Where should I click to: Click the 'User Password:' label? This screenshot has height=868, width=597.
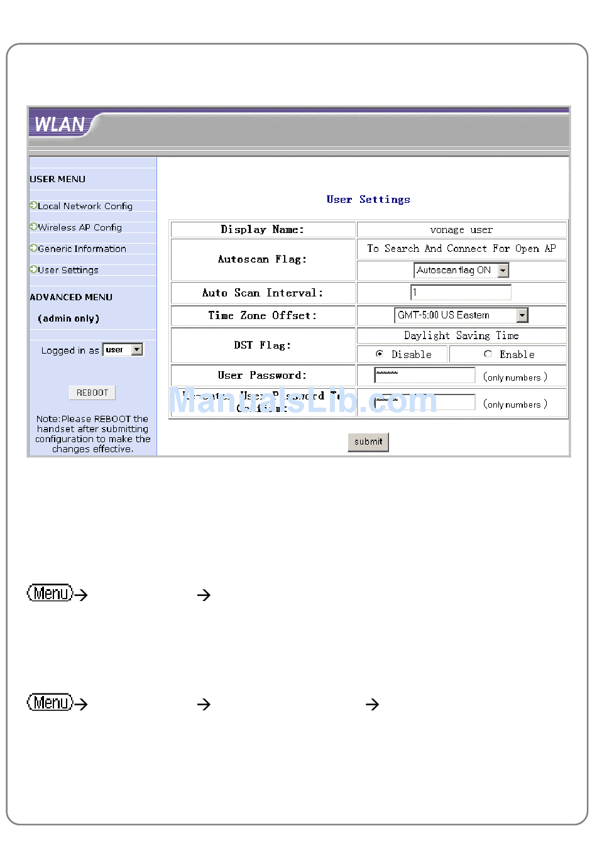pyautogui.click(x=263, y=376)
